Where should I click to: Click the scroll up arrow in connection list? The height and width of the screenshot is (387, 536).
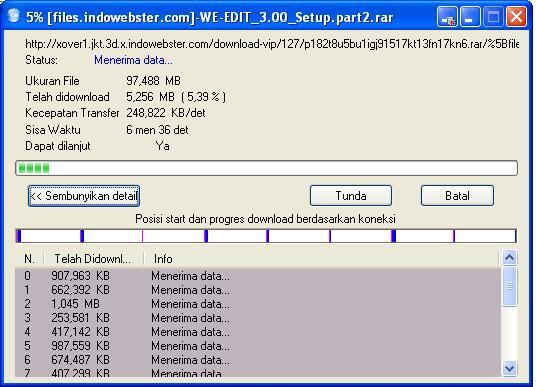click(510, 258)
